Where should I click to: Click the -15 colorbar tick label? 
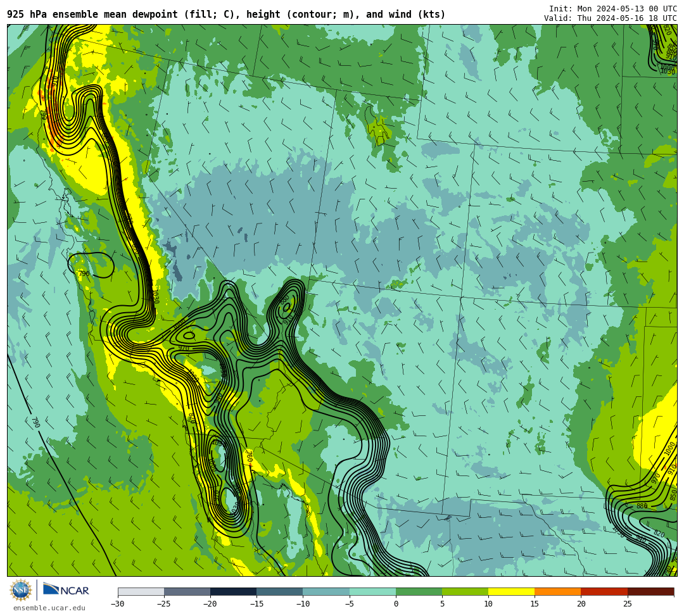(x=256, y=604)
